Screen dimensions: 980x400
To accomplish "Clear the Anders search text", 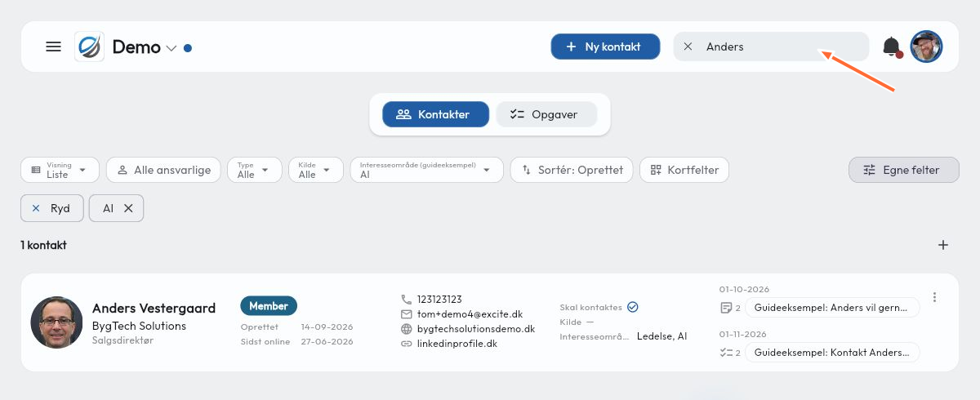I will coord(688,47).
